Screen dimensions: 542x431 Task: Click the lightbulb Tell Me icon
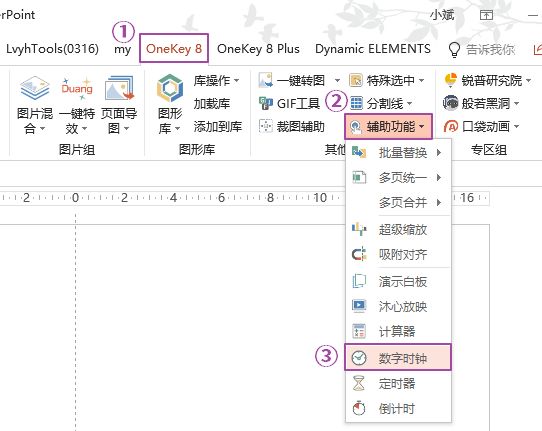454,49
